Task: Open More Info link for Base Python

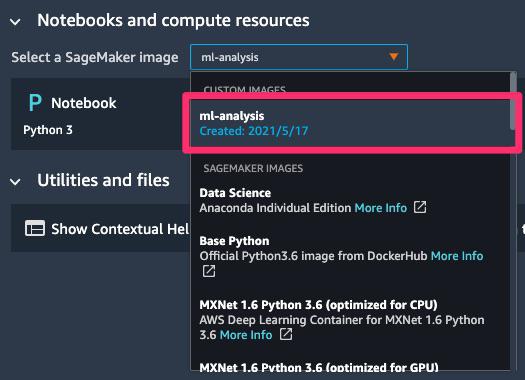Action: click(457, 256)
